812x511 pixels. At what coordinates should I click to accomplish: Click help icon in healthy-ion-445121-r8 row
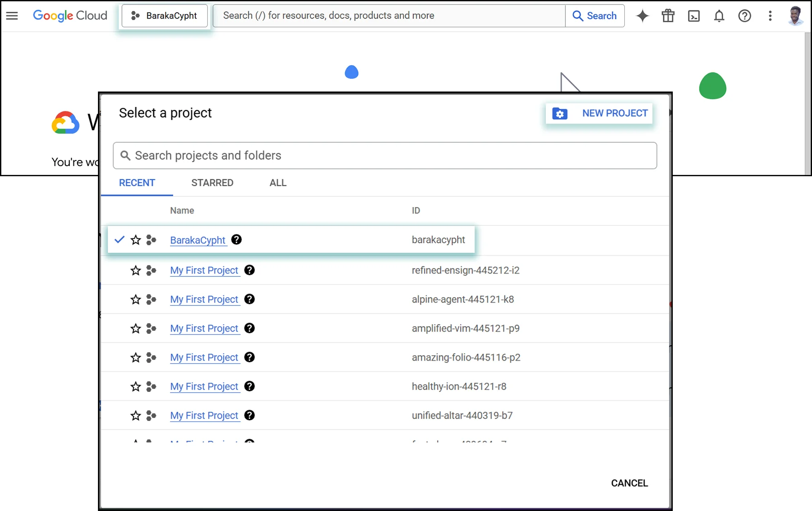click(x=249, y=386)
